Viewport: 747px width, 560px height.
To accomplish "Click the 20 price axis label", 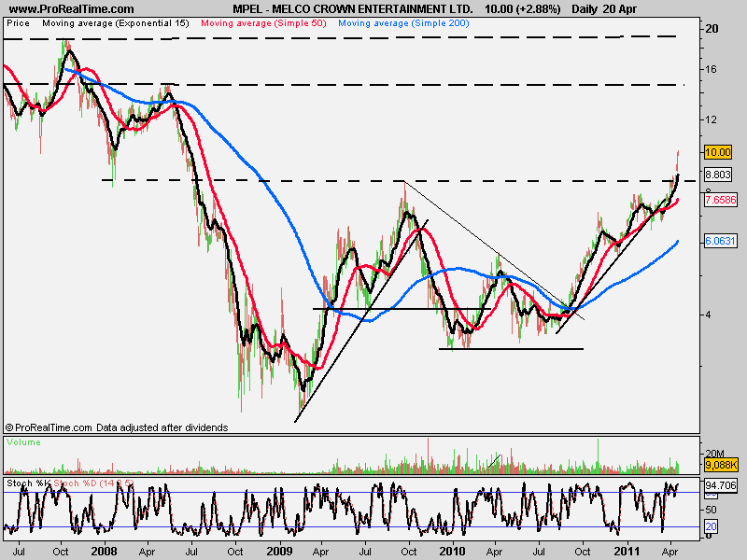I will point(712,29).
